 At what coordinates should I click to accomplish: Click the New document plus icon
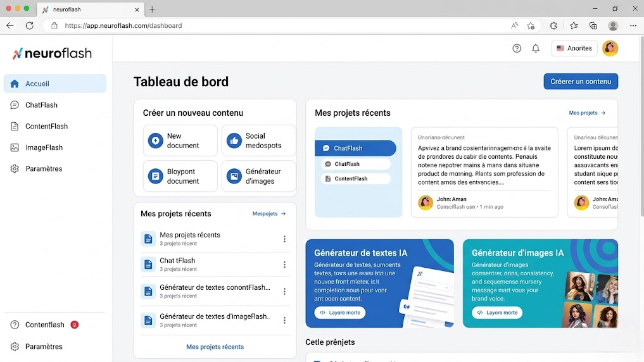[x=155, y=140]
